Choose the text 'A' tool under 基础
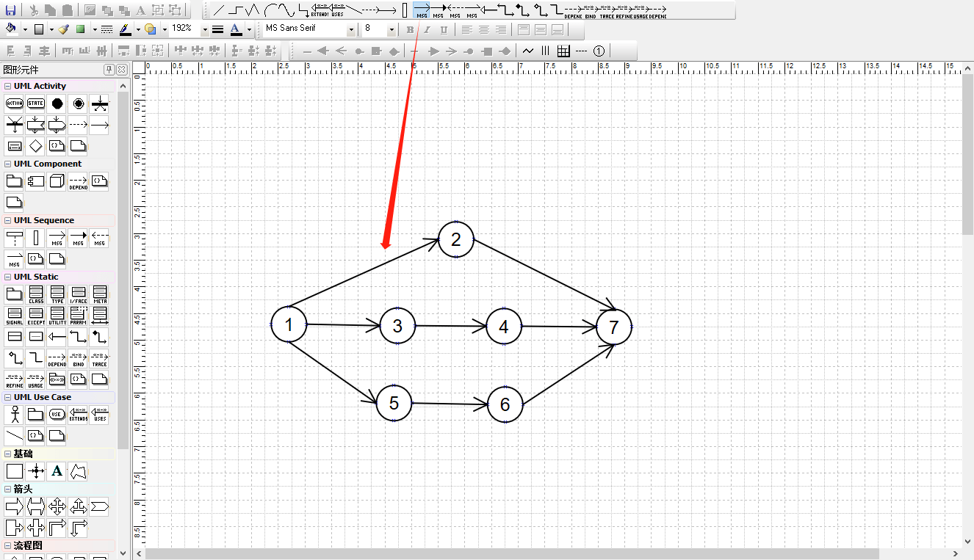 (x=57, y=471)
